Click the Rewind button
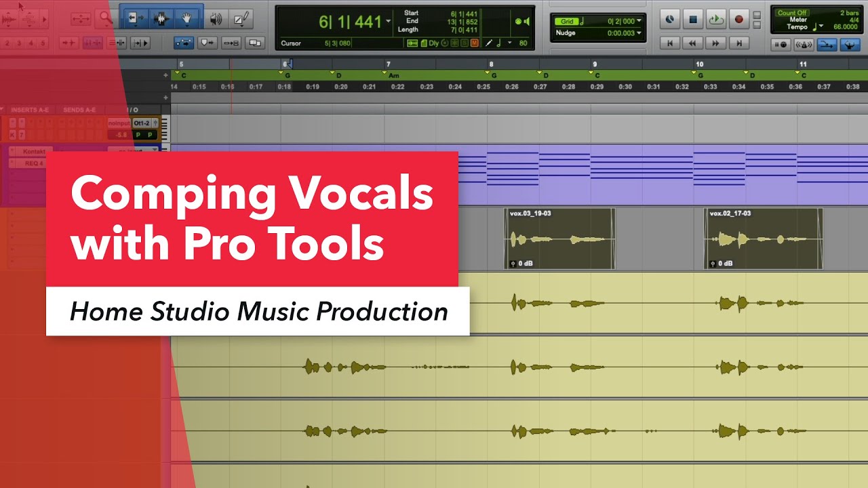The width and height of the screenshot is (868, 488). pyautogui.click(x=692, y=43)
